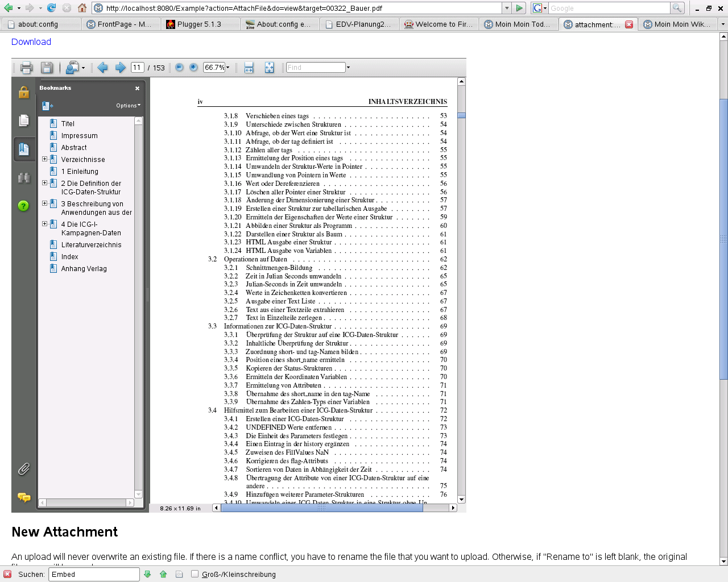
Task: Expand the '4 Die ICG-I-Kampagnen-Daten' bookmark
Action: point(44,224)
